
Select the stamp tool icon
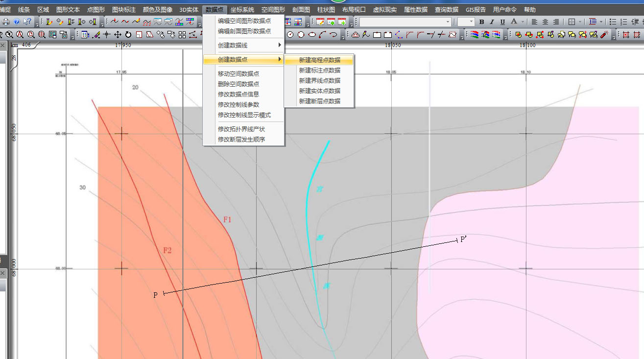(x=356, y=35)
